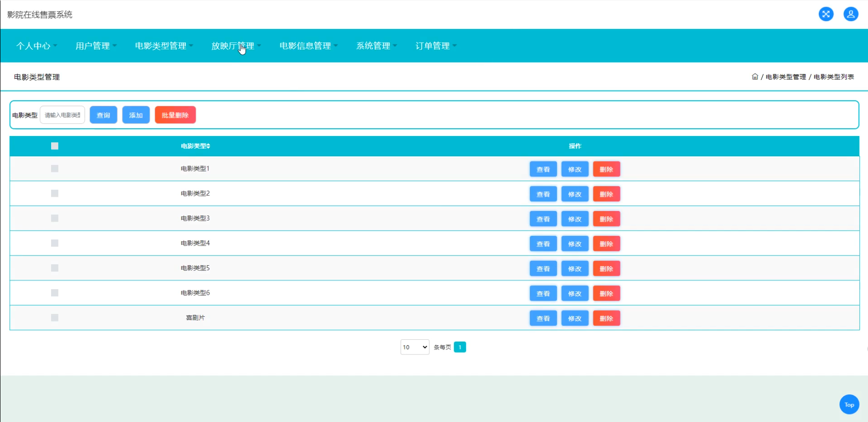
Task: Expand the 用户管理 menu
Action: [x=96, y=46]
